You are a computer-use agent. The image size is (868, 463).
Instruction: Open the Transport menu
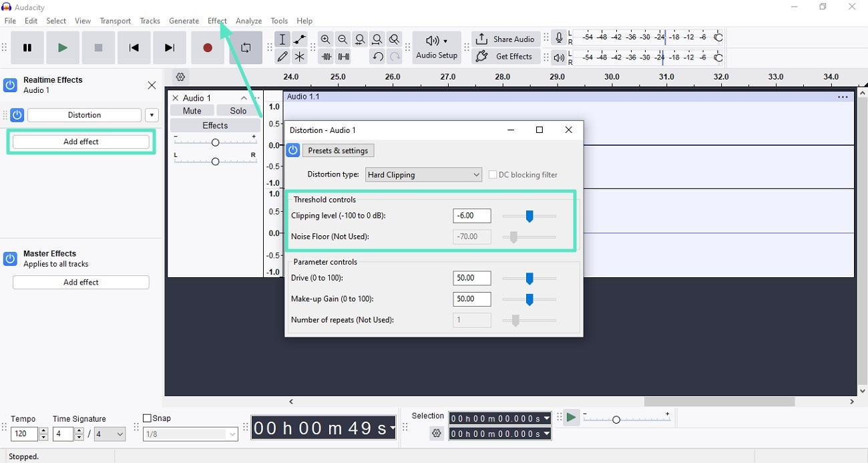(x=116, y=21)
